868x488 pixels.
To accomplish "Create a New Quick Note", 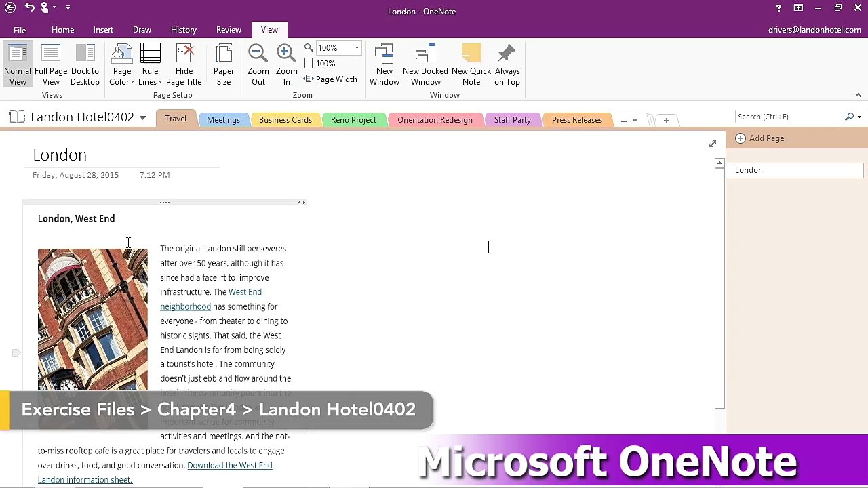I will coord(471,66).
